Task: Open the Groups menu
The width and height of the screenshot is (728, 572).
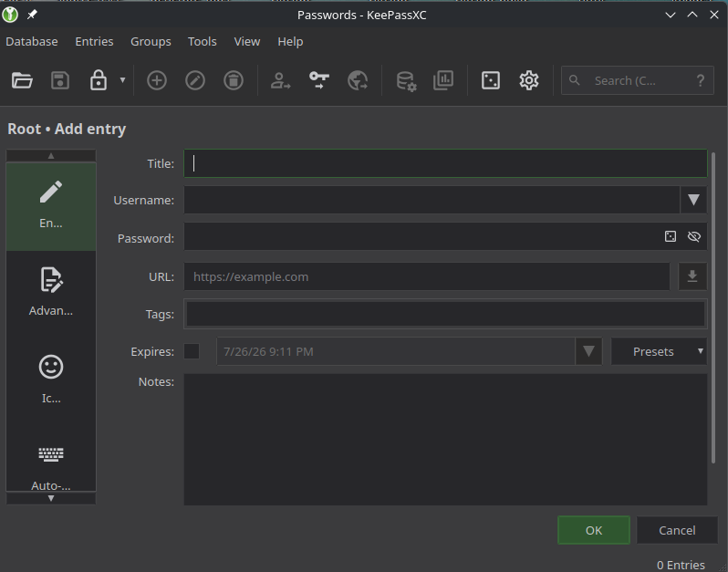Action: pyautogui.click(x=151, y=41)
